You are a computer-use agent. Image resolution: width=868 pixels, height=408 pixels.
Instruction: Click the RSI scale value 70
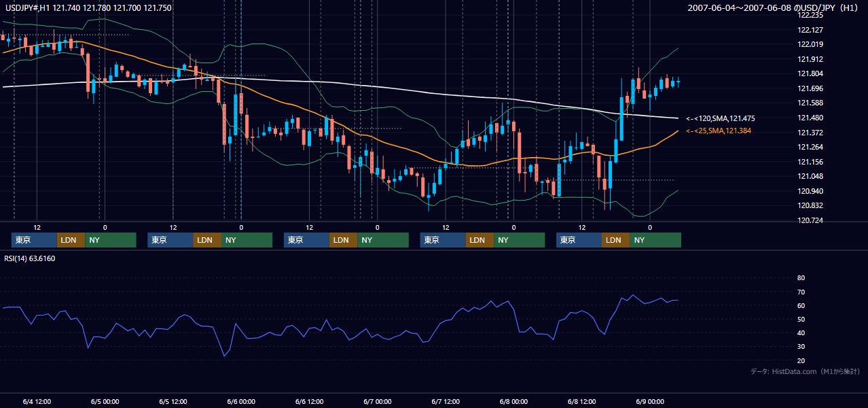(x=801, y=292)
